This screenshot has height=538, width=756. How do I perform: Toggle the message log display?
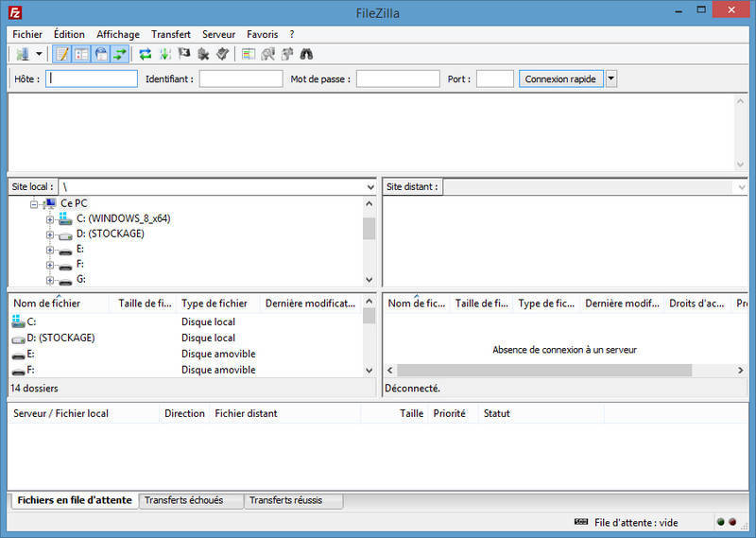(62, 54)
